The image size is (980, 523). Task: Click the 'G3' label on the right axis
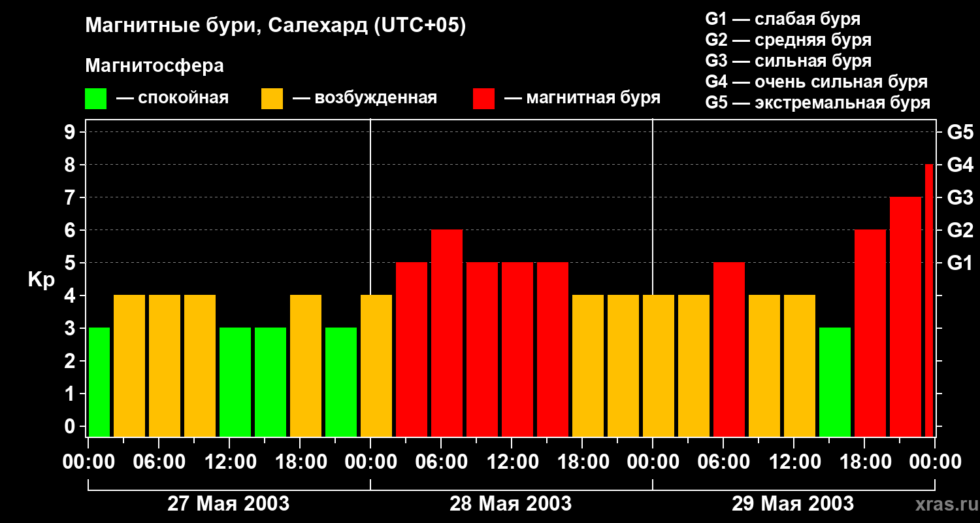tap(960, 197)
